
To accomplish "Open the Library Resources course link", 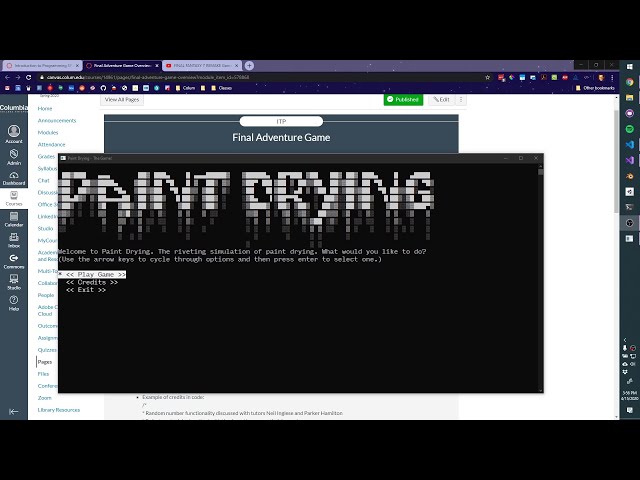I will click(59, 410).
